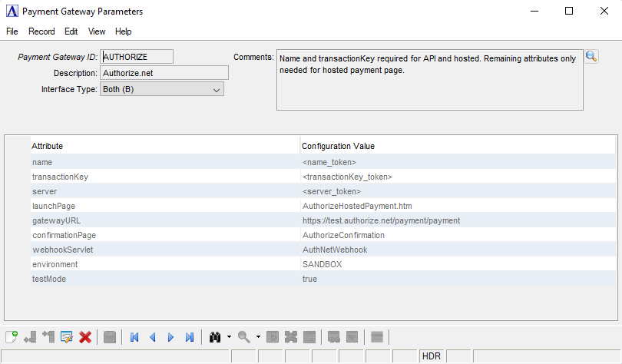Click inside the Comments text box
This screenshot has height=364, width=622.
[x=430, y=80]
